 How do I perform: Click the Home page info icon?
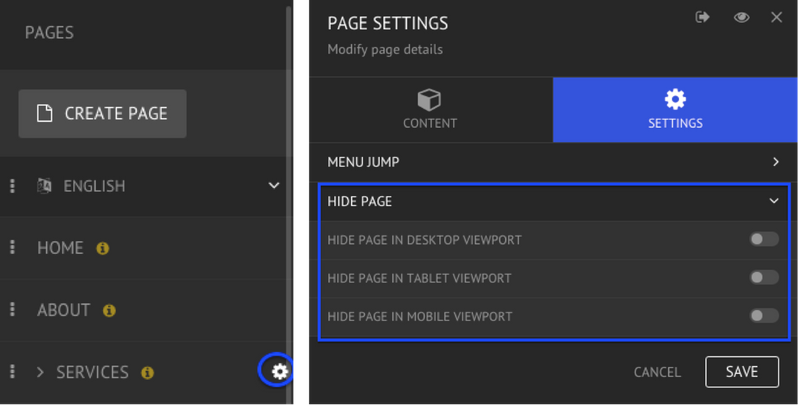point(103,248)
